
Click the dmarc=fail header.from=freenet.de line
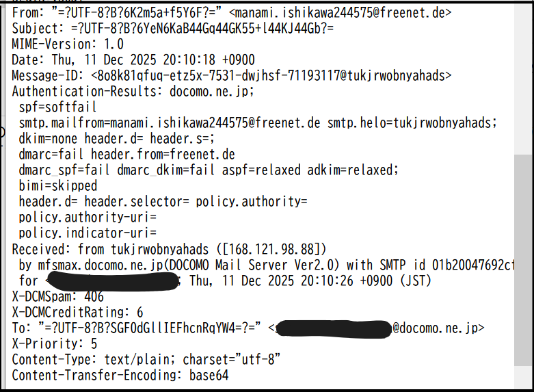coord(126,154)
